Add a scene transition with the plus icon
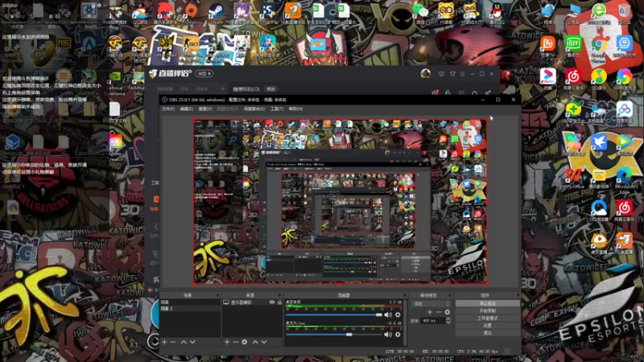Screen dimensions: 644x362 tap(430, 312)
